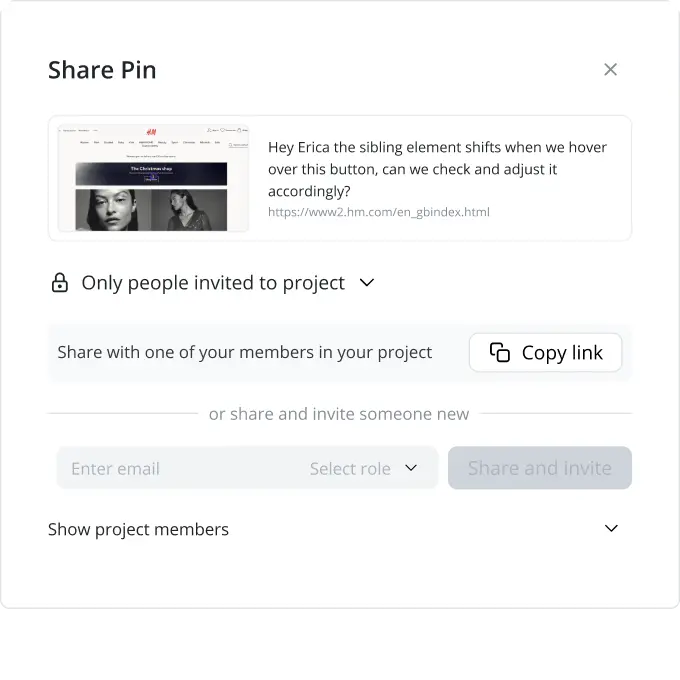
Task: Click the Share Pin heading
Action: click(102, 70)
